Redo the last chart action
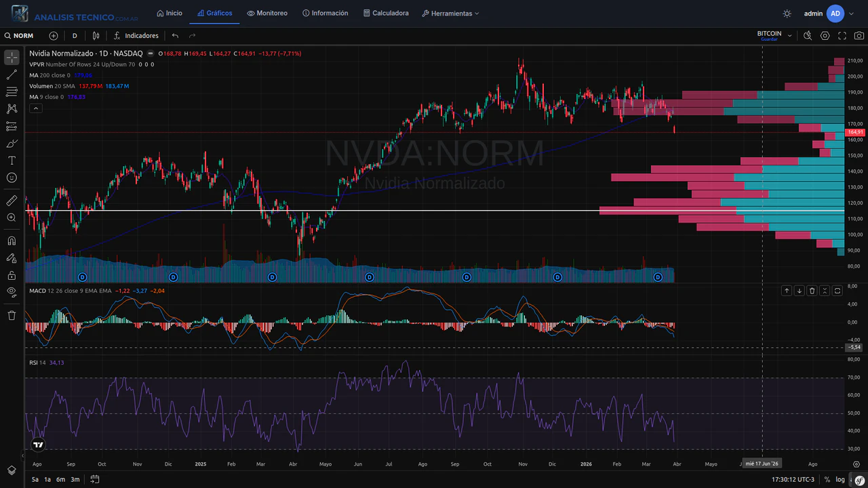This screenshot has height=488, width=868. pyautogui.click(x=193, y=36)
